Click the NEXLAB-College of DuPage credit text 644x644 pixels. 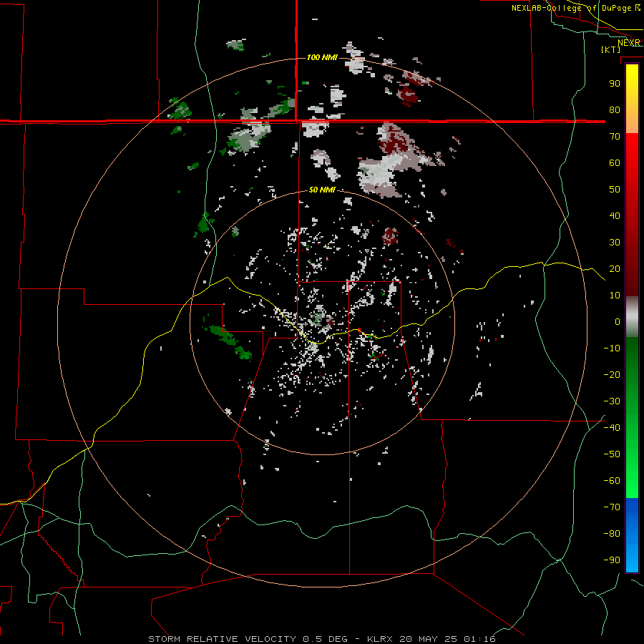[x=575, y=8]
